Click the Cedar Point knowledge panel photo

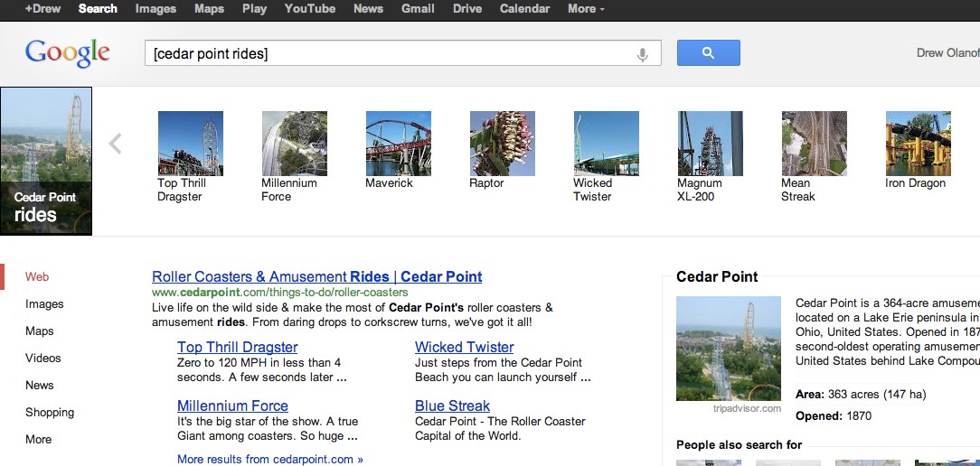(x=728, y=349)
